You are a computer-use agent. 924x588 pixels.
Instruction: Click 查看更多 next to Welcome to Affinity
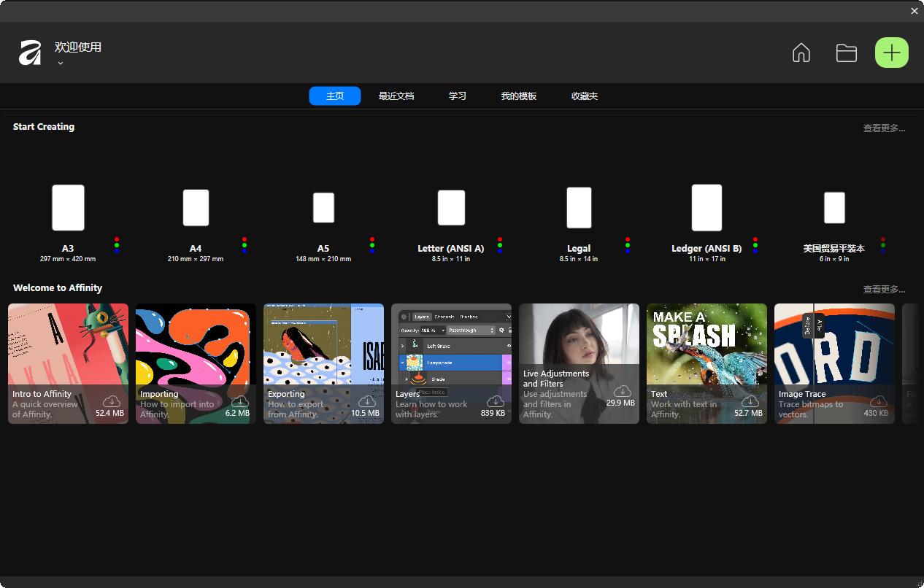884,288
